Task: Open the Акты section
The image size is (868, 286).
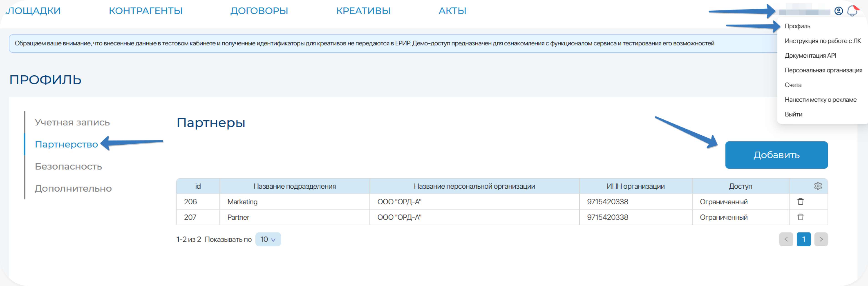Action: [452, 11]
